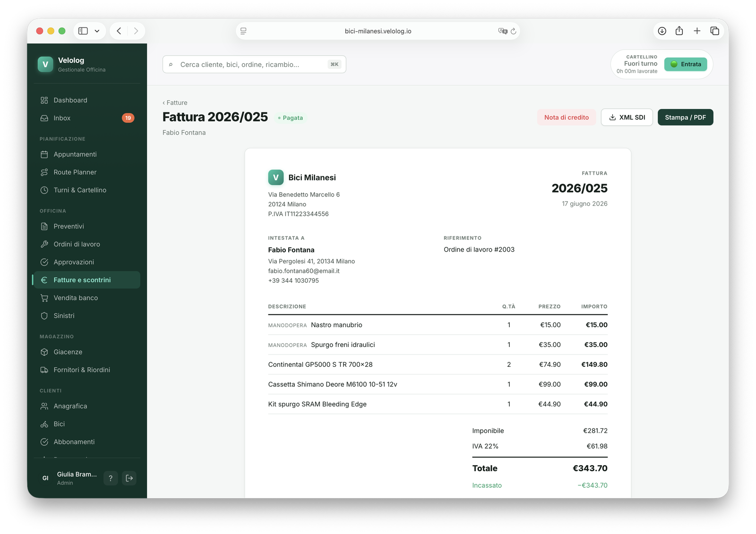Go back with the browser back arrow
Screen dimensions: 756x534
pyautogui.click(x=119, y=31)
